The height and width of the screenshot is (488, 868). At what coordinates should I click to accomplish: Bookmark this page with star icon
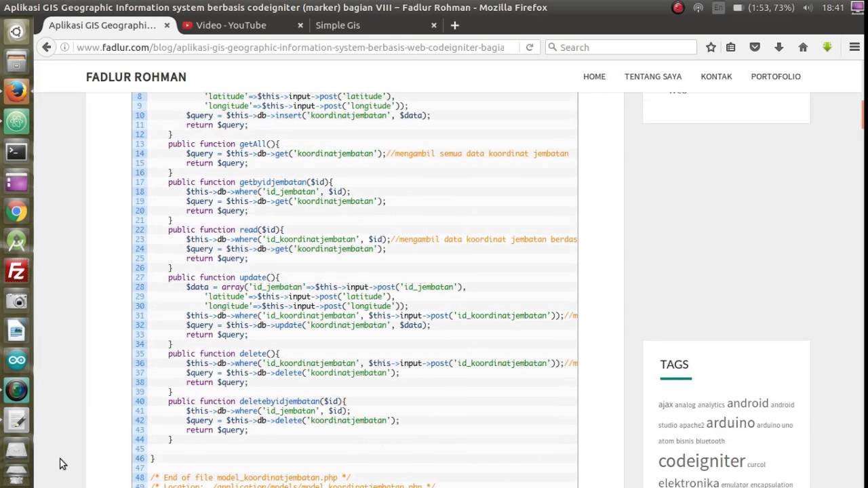[x=711, y=47]
